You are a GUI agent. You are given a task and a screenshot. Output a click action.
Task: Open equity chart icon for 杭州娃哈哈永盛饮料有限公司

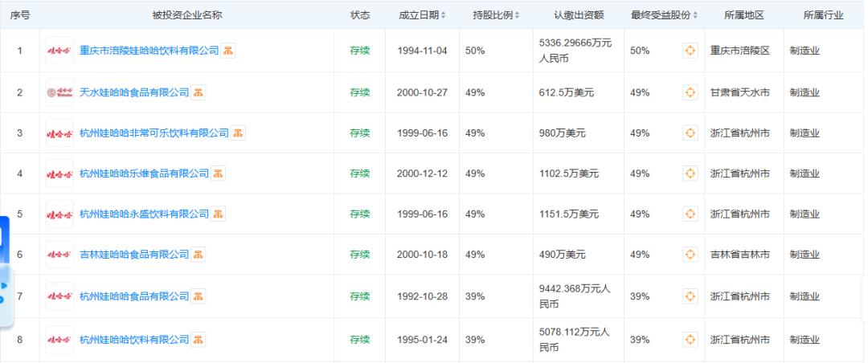[218, 214]
